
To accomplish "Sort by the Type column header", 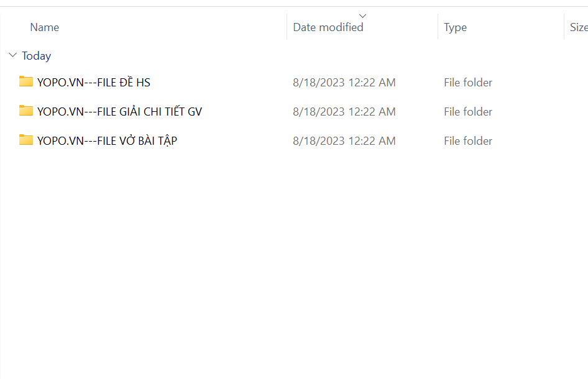I will click(x=455, y=27).
